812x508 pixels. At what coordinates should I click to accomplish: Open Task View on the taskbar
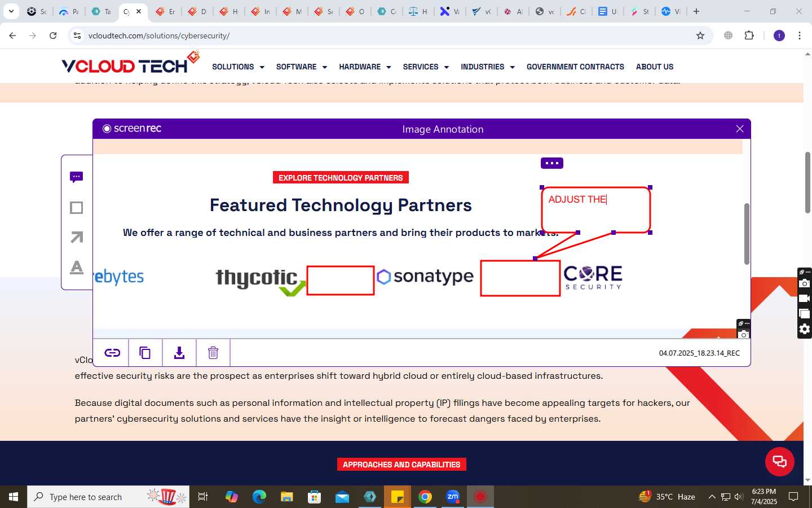click(203, 497)
